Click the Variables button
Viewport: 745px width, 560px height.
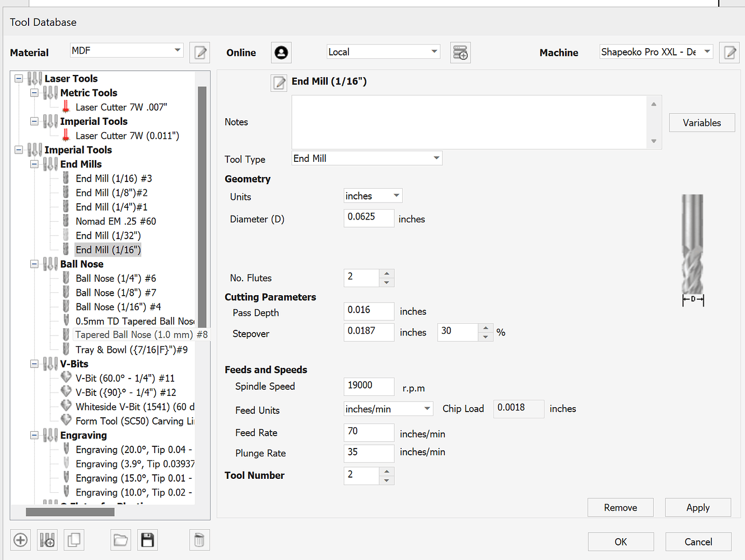point(702,123)
